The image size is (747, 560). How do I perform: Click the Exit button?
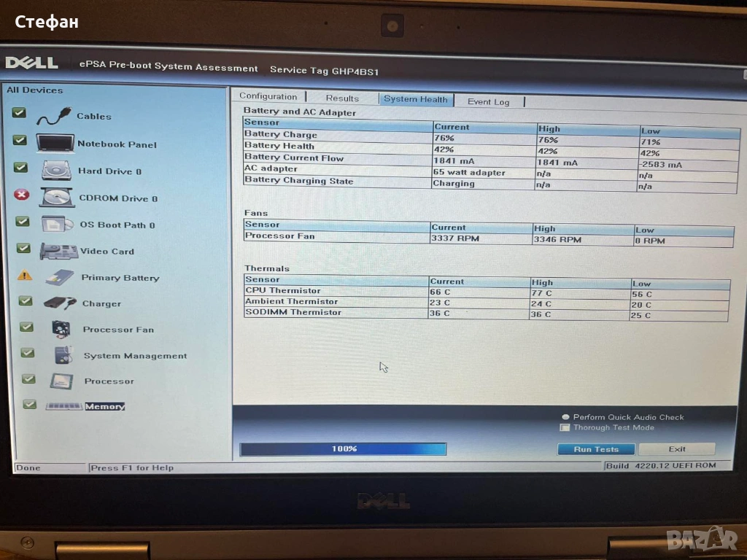677,449
